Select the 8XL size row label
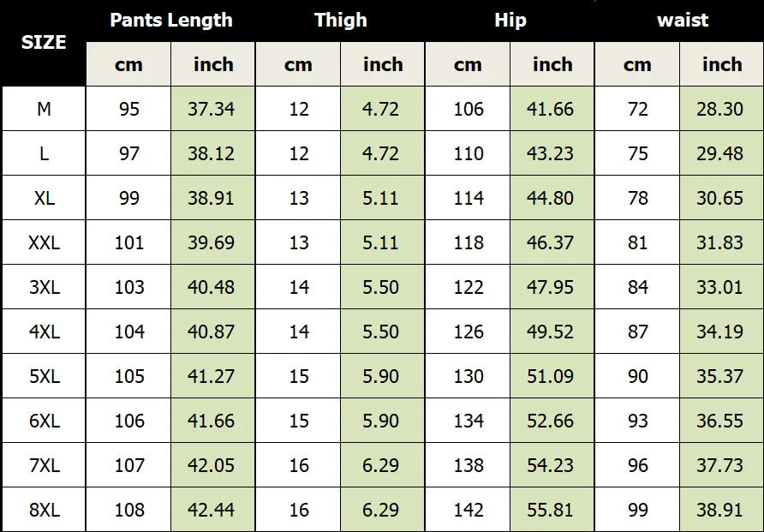The image size is (764, 532). (x=44, y=510)
